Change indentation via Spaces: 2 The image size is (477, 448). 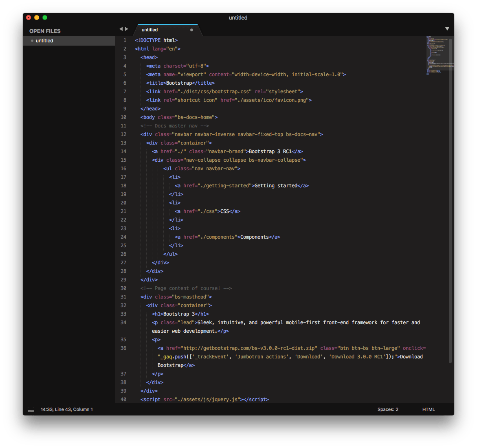click(388, 409)
